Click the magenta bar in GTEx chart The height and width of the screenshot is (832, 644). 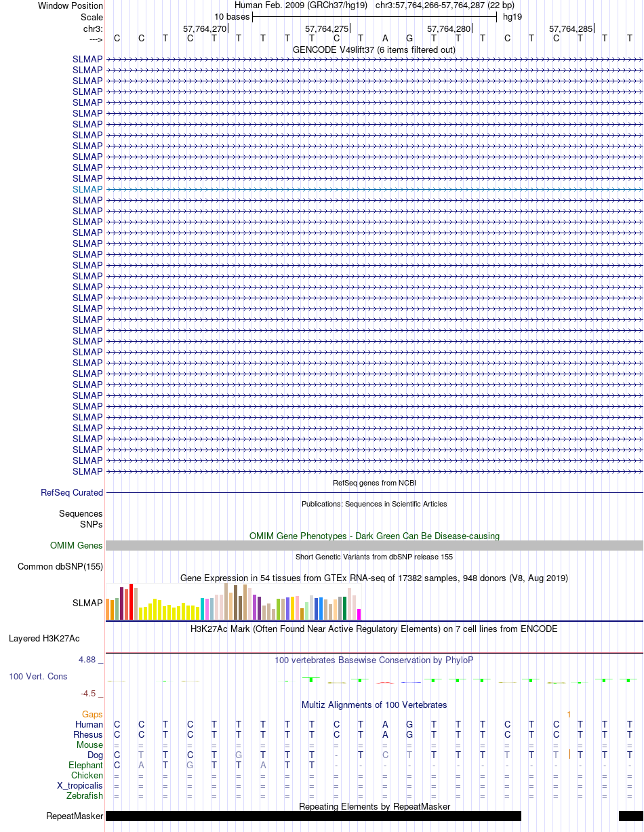pos(359,614)
